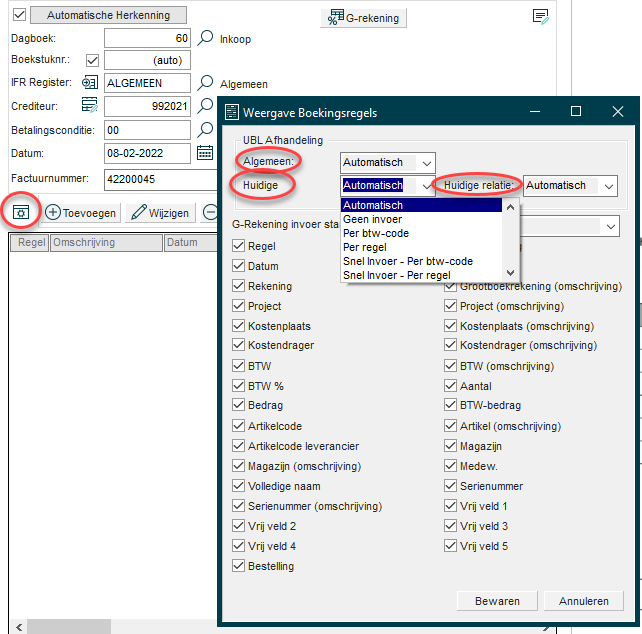Click the Omschrijving column header
Viewport: 642px width, 634px height.
[x=106, y=242]
